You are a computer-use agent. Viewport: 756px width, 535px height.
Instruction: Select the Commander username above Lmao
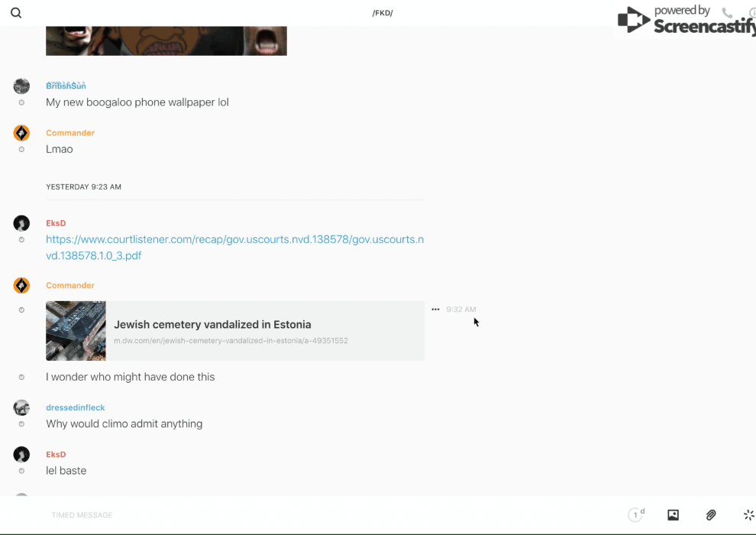point(70,133)
